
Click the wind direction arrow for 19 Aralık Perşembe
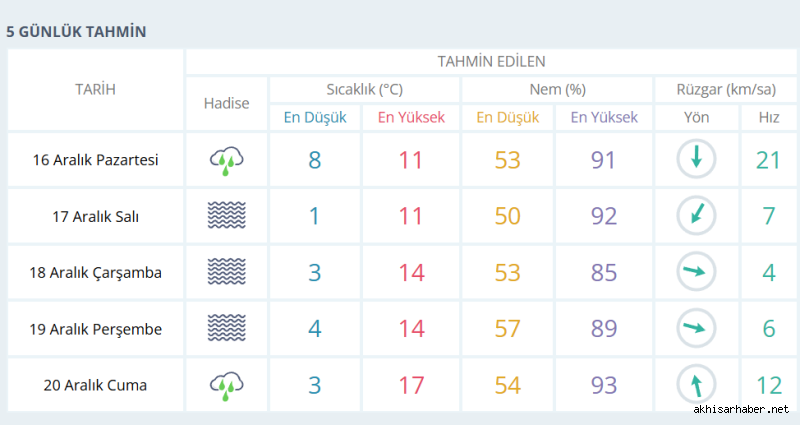tap(696, 328)
